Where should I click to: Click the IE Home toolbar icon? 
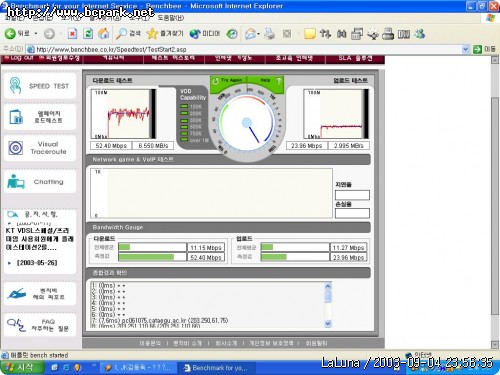(104, 33)
